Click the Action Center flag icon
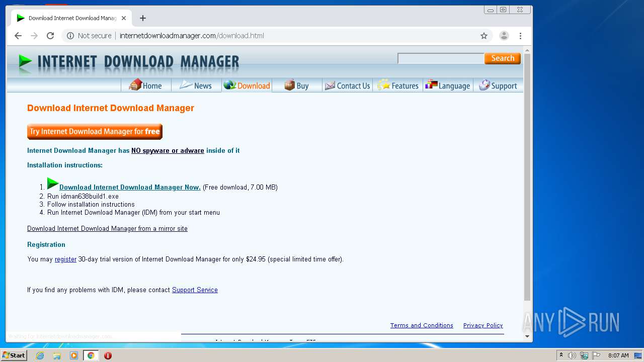This screenshot has height=362, width=644. [596, 355]
